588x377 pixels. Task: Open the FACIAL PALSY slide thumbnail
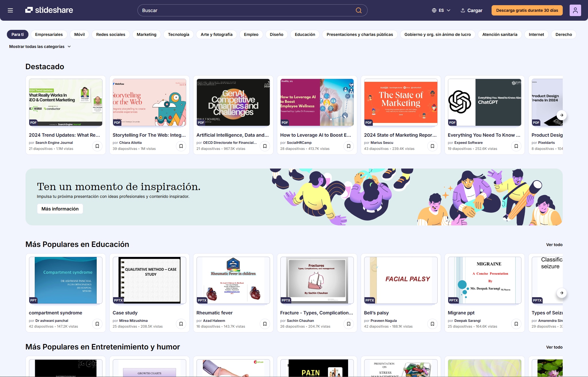(401, 280)
